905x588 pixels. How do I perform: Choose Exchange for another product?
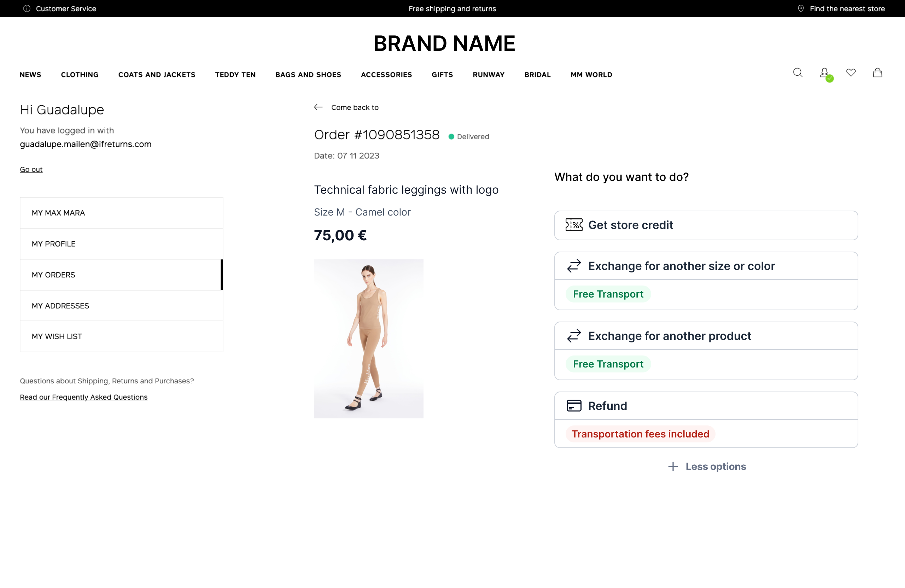point(669,336)
